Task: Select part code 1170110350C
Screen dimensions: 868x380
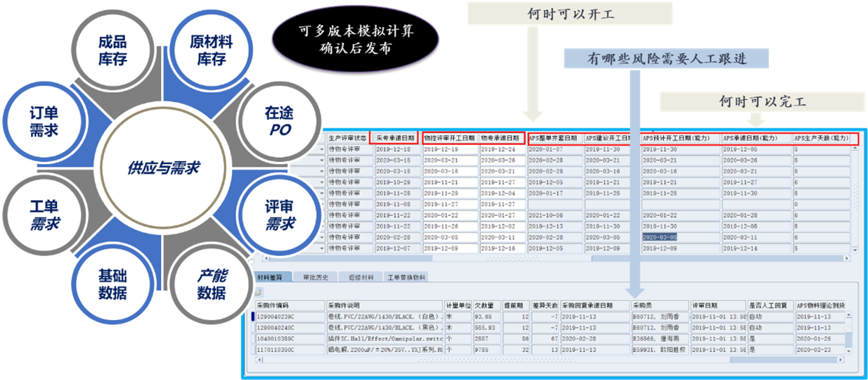Action: point(290,349)
